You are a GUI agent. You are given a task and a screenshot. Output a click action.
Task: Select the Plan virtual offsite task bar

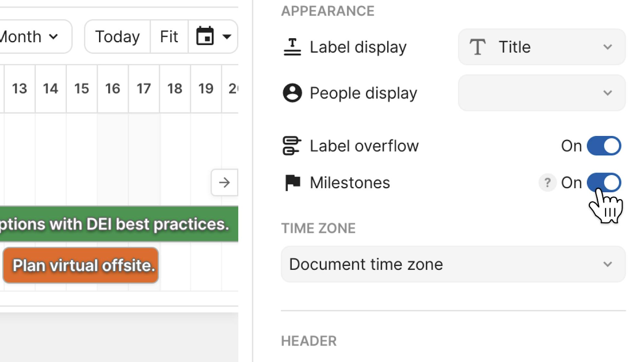(81, 265)
